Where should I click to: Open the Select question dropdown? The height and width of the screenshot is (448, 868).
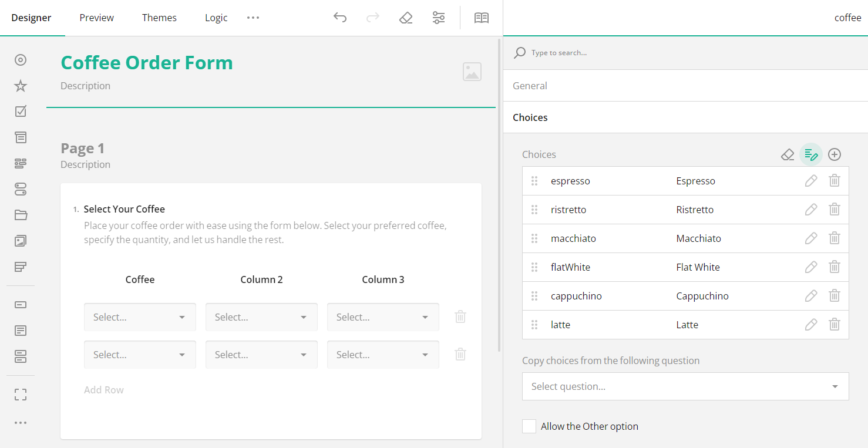pyautogui.click(x=685, y=386)
